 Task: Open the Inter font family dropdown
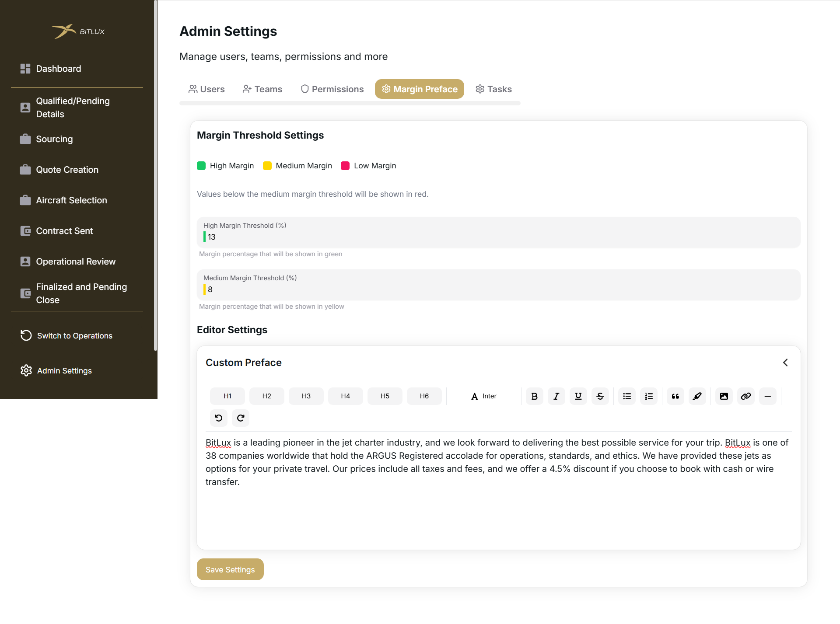(483, 396)
